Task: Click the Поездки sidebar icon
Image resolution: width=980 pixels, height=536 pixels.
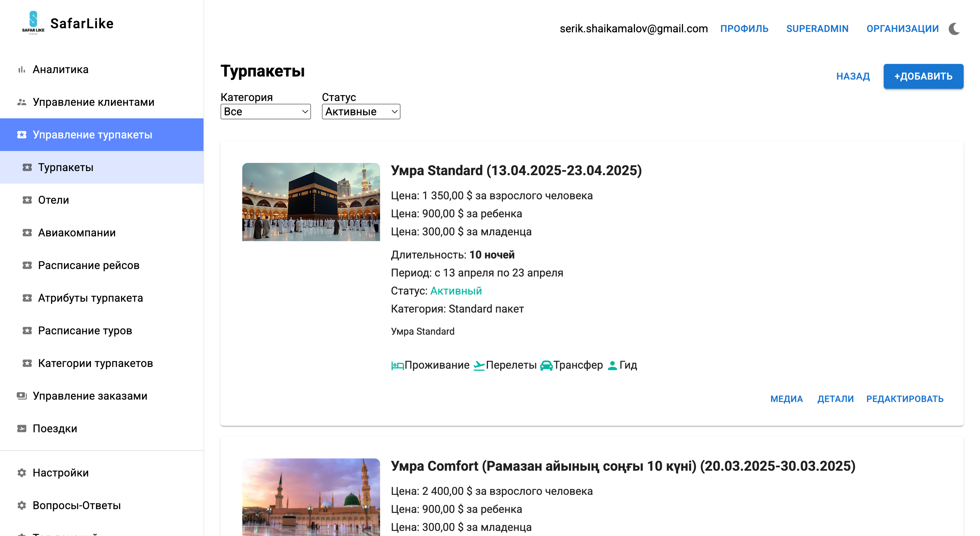Action: click(22, 429)
